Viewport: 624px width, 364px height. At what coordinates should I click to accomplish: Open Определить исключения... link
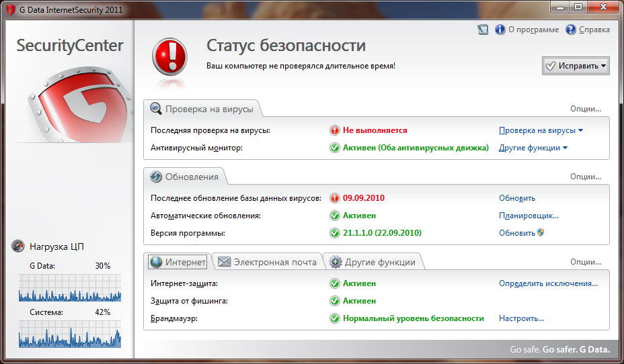[x=549, y=283]
